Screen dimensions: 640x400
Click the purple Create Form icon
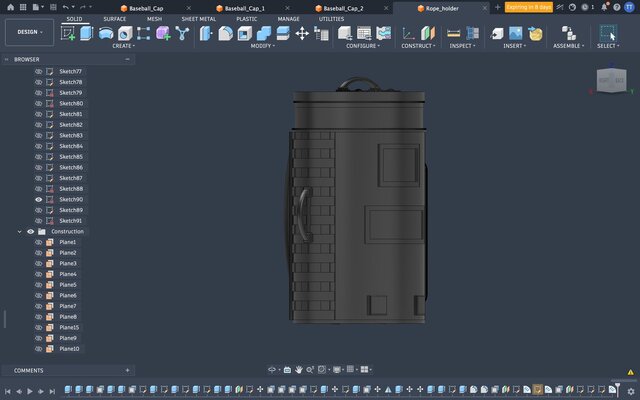pyautogui.click(x=163, y=33)
